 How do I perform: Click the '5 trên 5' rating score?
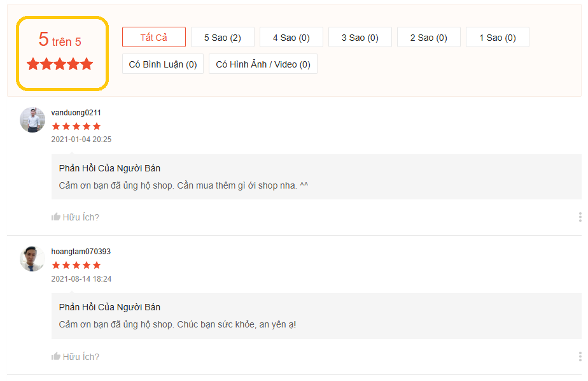coord(60,41)
